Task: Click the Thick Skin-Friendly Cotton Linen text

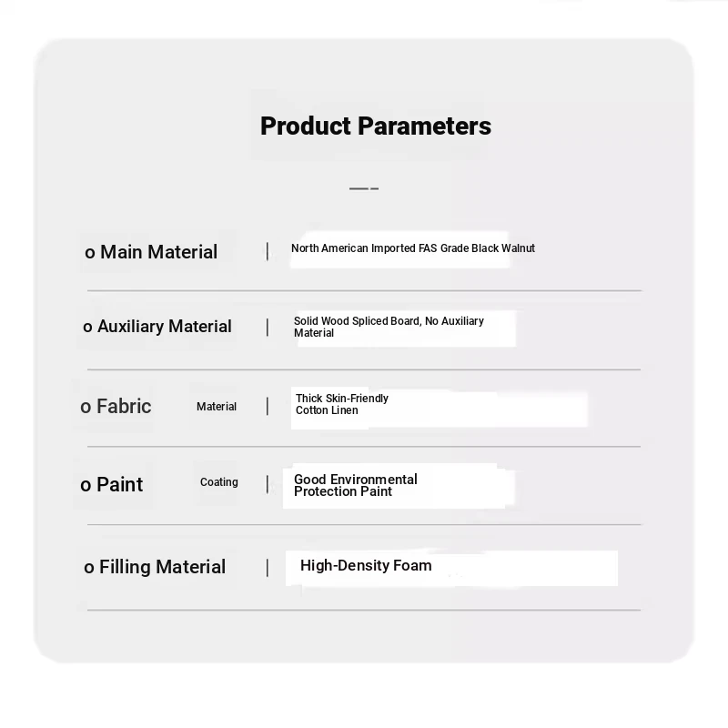Action: (341, 404)
